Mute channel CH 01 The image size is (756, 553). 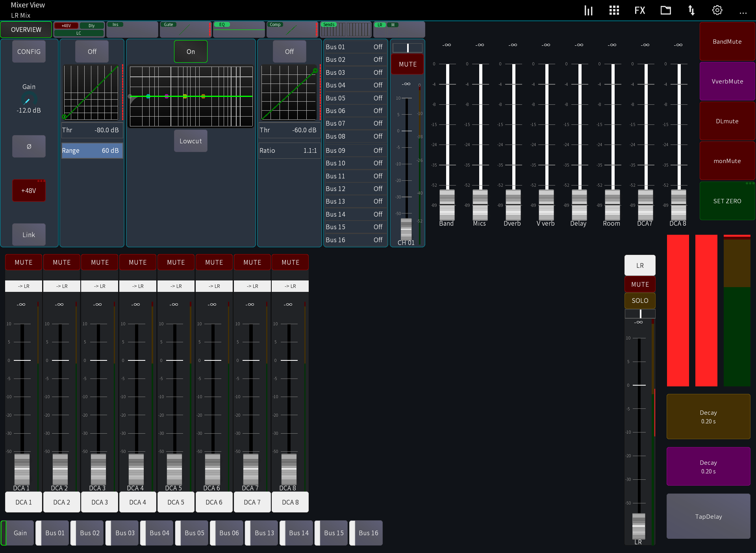[x=408, y=64]
